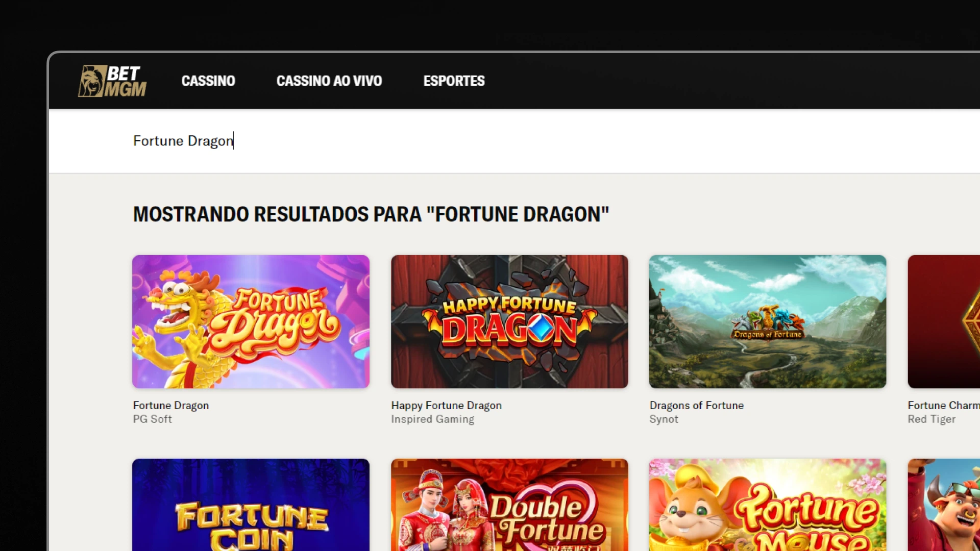The height and width of the screenshot is (551, 980).
Task: Click the Fortune Dragon title under its thumbnail
Action: (x=171, y=406)
